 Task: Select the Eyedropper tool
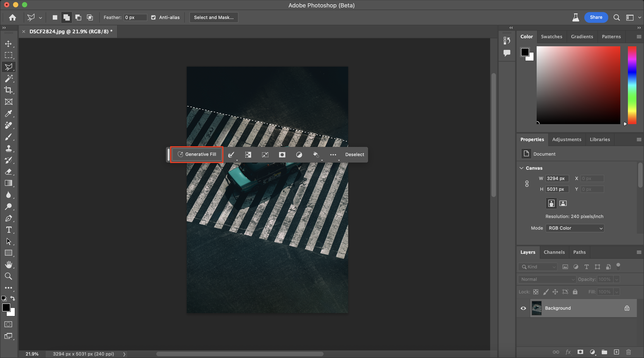[x=8, y=114]
